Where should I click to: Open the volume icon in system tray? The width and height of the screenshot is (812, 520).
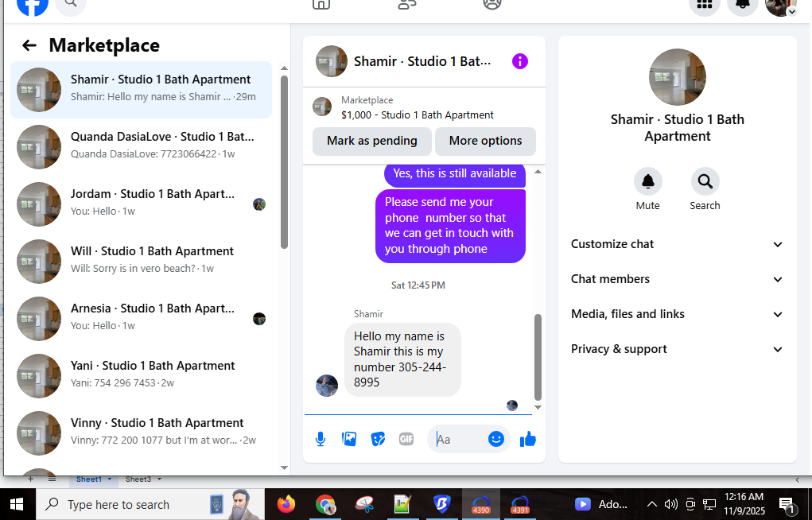[x=670, y=504]
